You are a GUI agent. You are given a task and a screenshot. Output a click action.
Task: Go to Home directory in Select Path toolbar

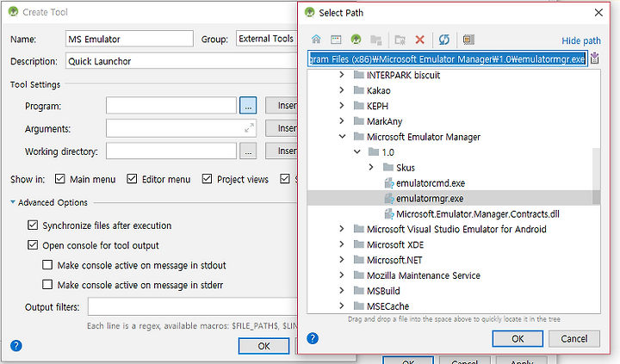pyautogui.click(x=316, y=39)
